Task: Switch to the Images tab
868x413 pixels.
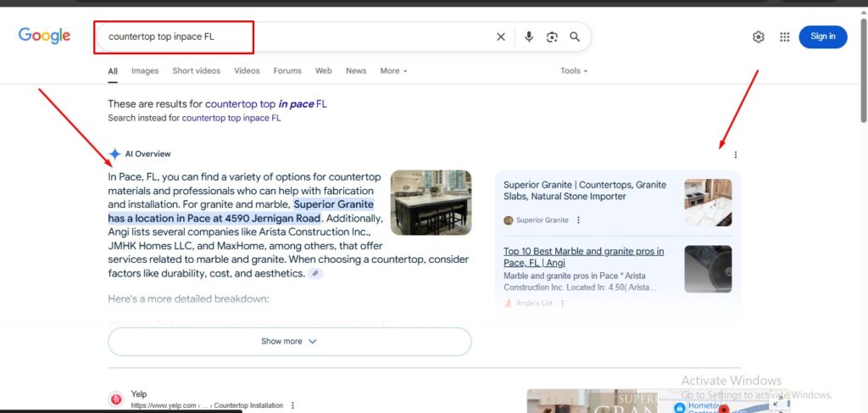Action: (145, 71)
